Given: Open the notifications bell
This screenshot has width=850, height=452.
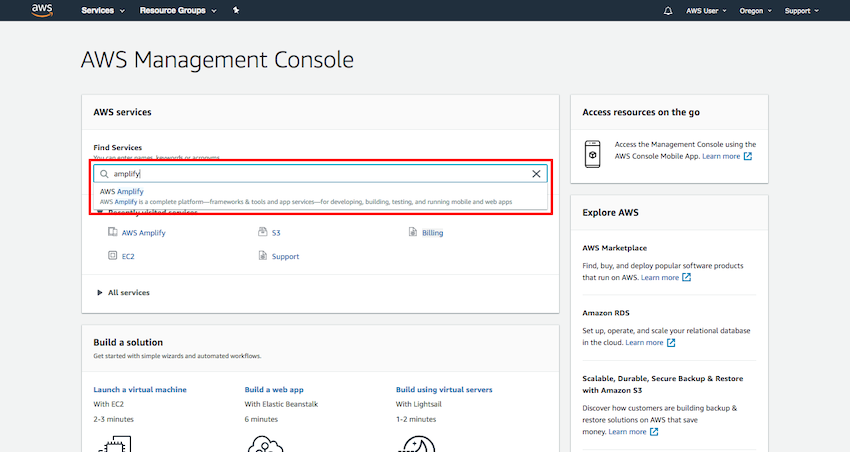Looking at the screenshot, I should [x=668, y=11].
